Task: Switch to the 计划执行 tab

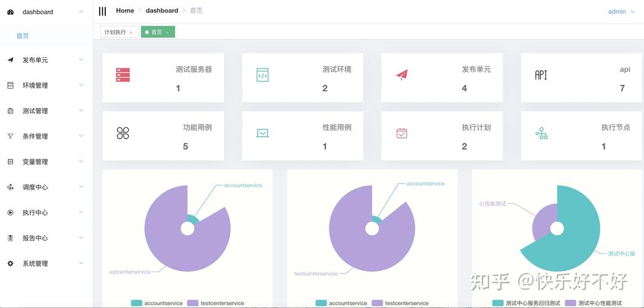Action: click(x=119, y=32)
